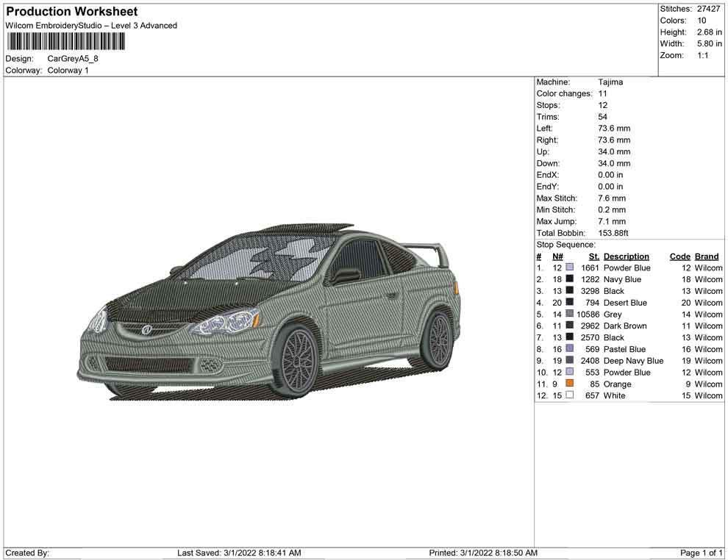Click the 'Powder Blue' description with 553 stitches
This screenshot has width=728, height=560.
tap(627, 372)
